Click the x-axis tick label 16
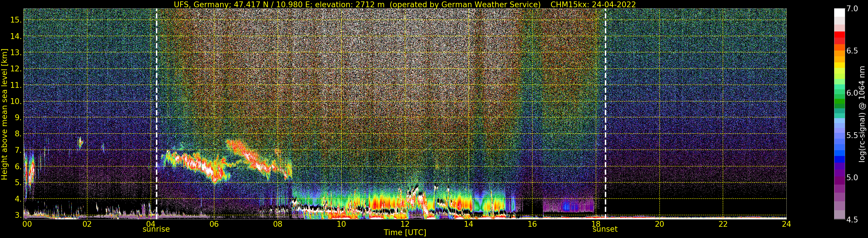The height and width of the screenshot is (238, 868). [532, 224]
